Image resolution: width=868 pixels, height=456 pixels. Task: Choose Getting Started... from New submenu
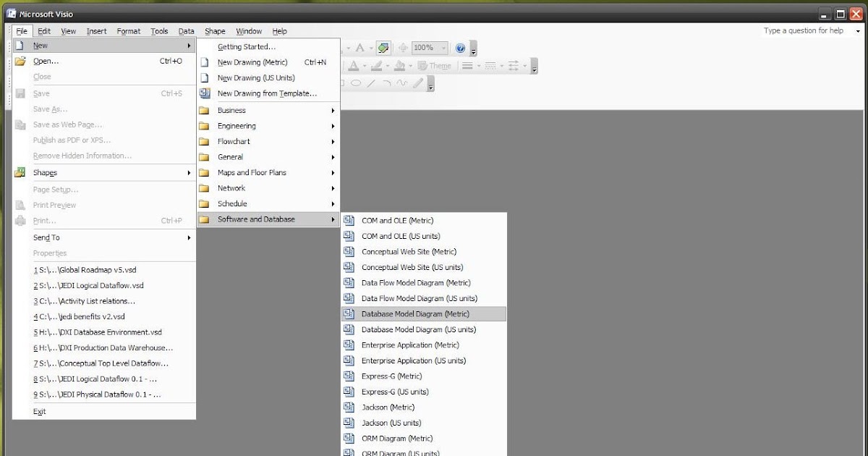268,47
